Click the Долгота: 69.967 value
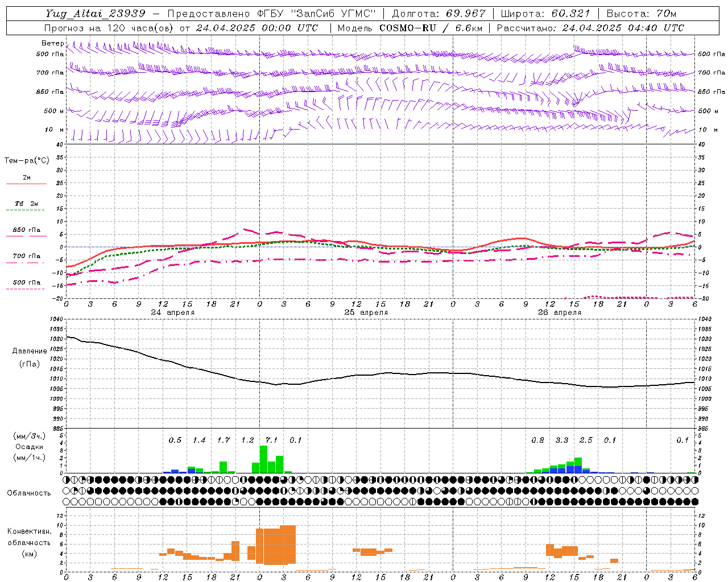 point(439,14)
